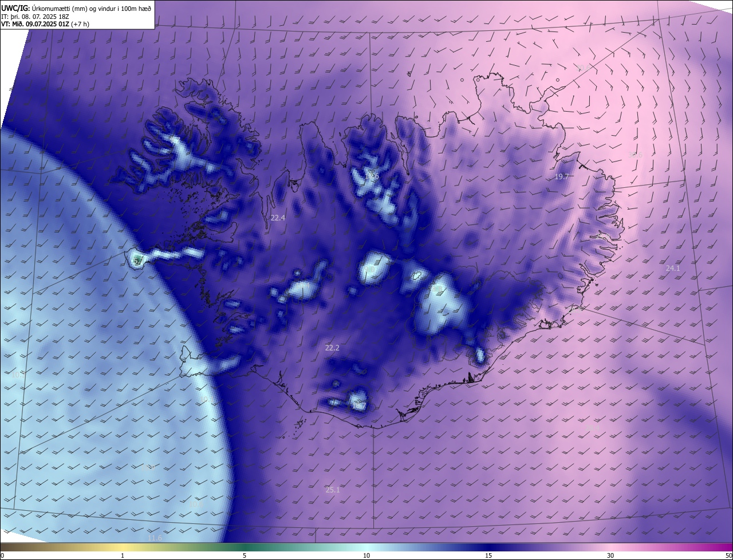Click the color scale tick labeled 50
This screenshot has width=733, height=560.
pyautogui.click(x=729, y=555)
